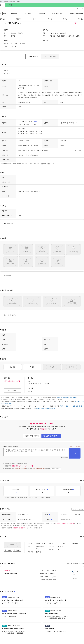Open the 채용정보 이력 button
Image resolution: width=84 pixels, height=644 pixels.
click(75, 543)
